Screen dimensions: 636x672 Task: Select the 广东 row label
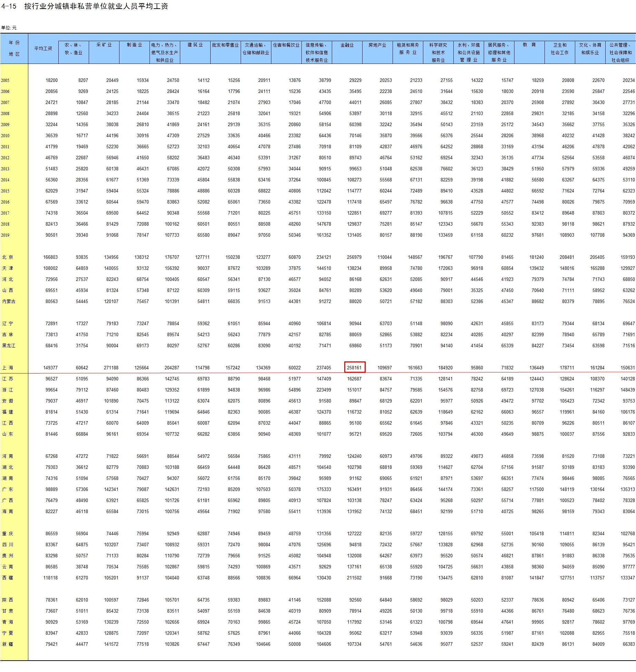tap(8, 490)
